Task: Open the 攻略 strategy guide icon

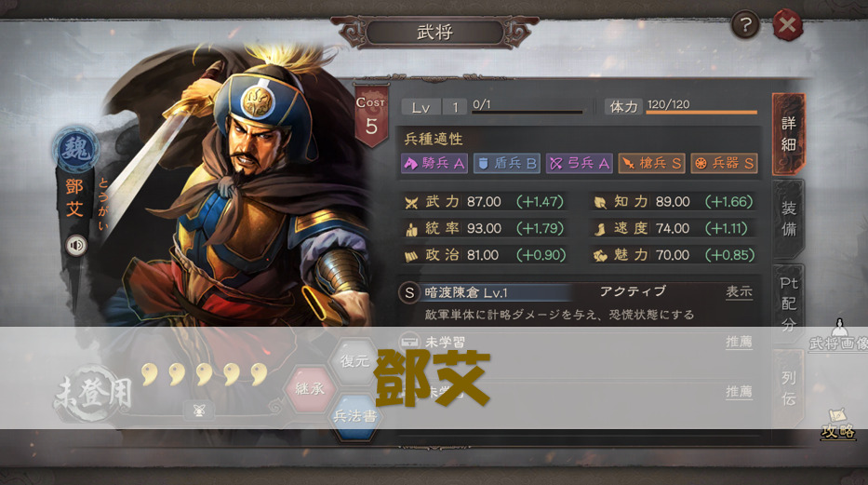Action: tap(837, 424)
